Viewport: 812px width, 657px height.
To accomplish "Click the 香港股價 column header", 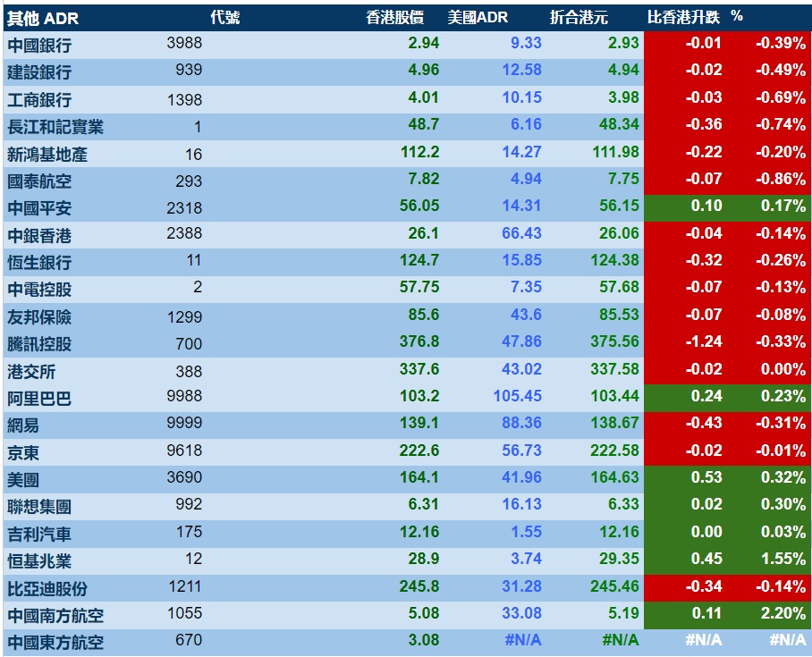I will click(x=394, y=18).
